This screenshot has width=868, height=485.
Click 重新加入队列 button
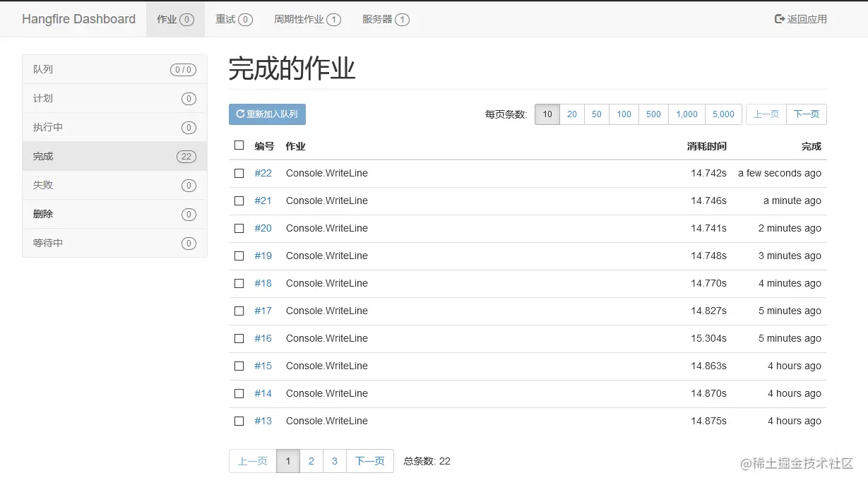click(x=267, y=114)
